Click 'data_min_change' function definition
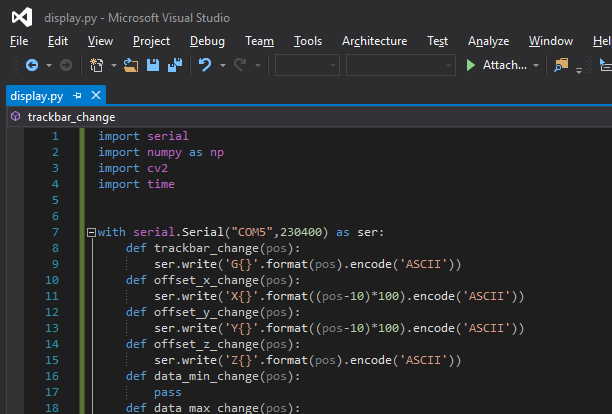Image resolution: width=612 pixels, height=414 pixels. pos(206,377)
